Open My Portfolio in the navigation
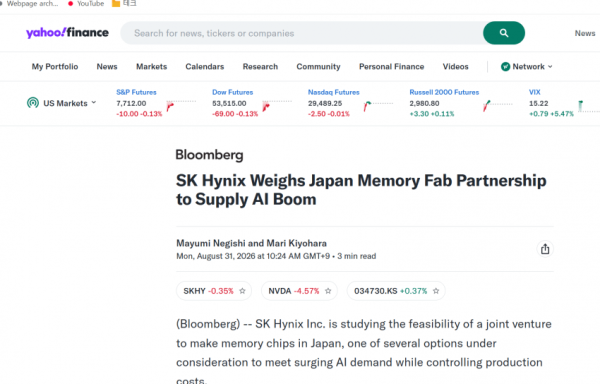Viewport: 600px width, 384px height. [x=55, y=67]
